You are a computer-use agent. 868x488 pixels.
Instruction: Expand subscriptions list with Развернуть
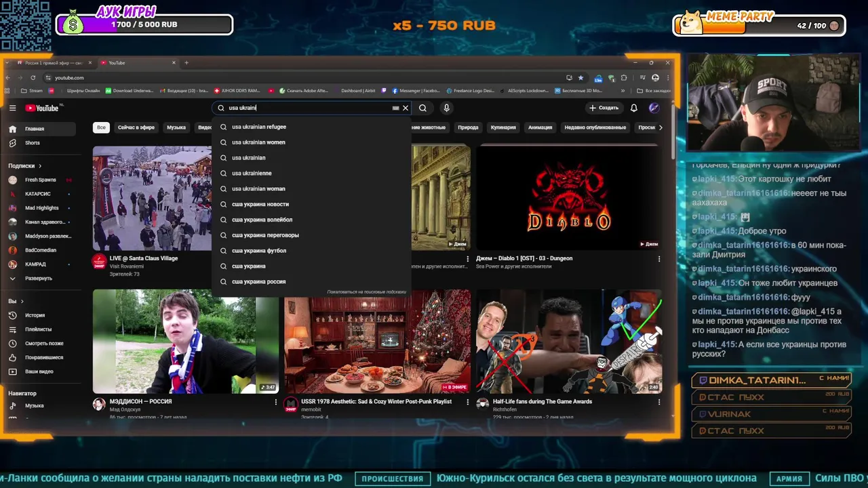pos(42,279)
